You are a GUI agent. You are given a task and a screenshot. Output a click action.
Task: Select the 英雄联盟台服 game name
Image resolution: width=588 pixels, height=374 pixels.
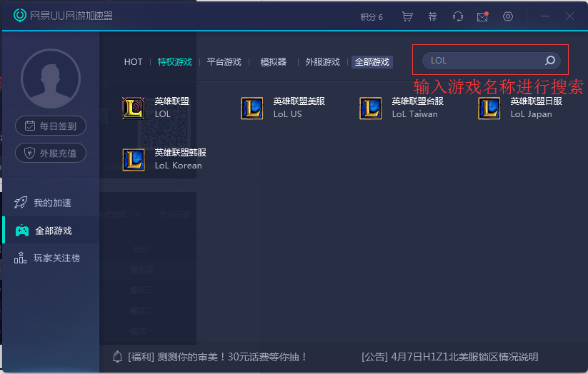pyautogui.click(x=417, y=101)
